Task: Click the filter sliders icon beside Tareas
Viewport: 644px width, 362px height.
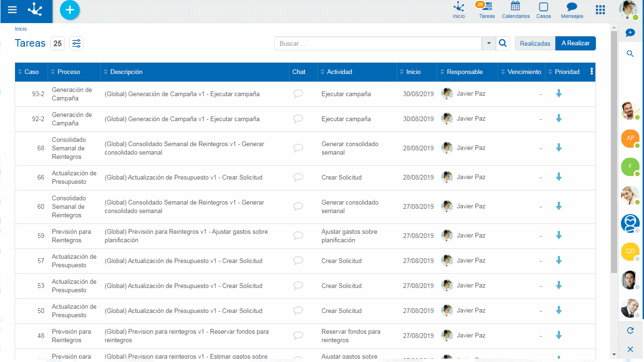Action: click(x=76, y=43)
